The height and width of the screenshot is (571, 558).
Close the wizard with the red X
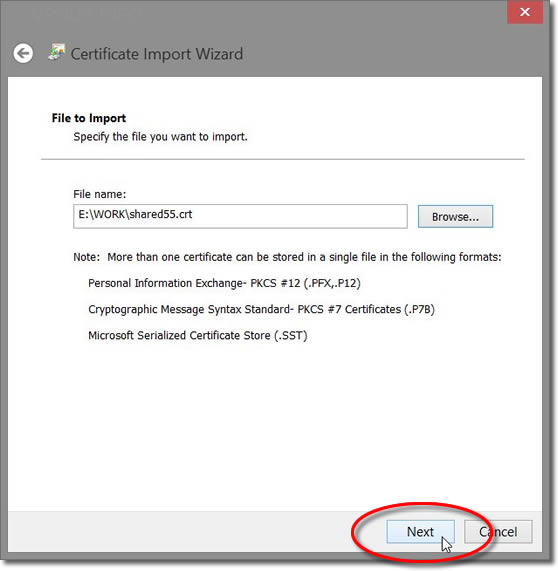[x=524, y=12]
